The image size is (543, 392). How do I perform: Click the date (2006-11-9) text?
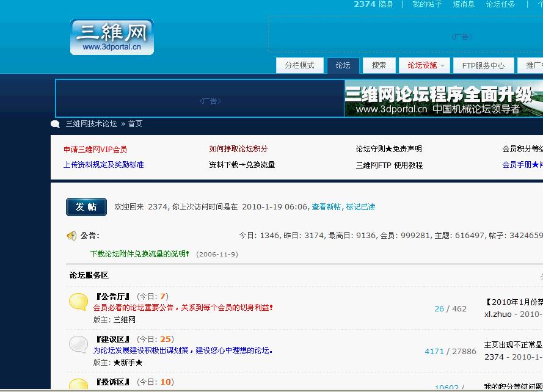pyautogui.click(x=217, y=254)
